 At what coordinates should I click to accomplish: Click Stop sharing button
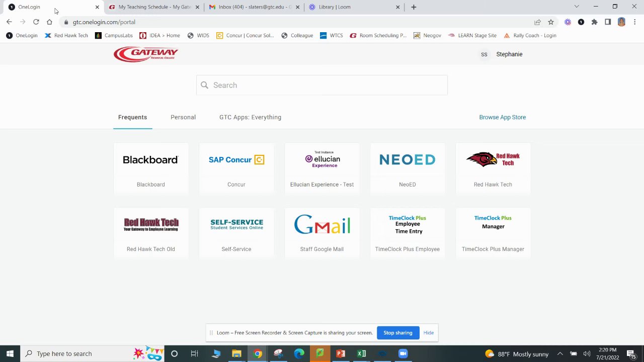tap(397, 333)
